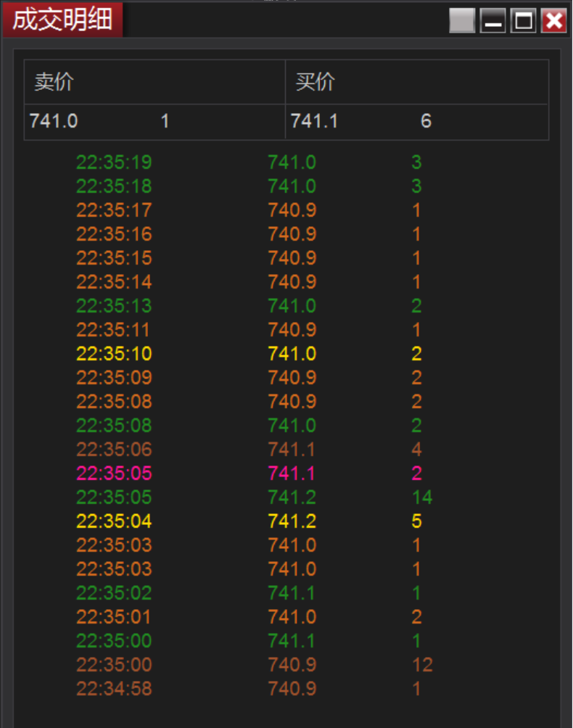Pick the 22:35:14 trade entry
The image size is (573, 728).
[x=114, y=282]
